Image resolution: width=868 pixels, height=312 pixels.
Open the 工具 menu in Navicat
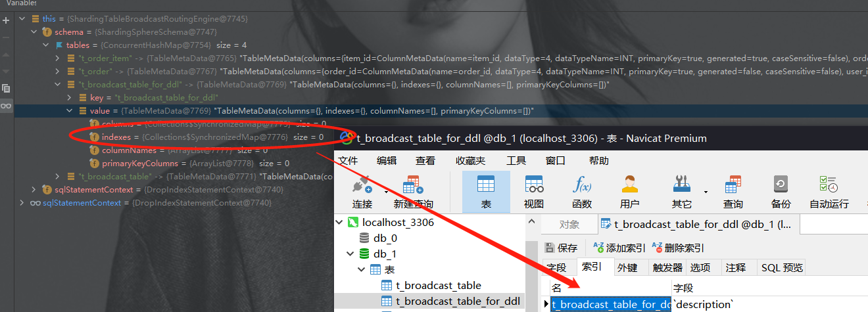click(x=516, y=160)
